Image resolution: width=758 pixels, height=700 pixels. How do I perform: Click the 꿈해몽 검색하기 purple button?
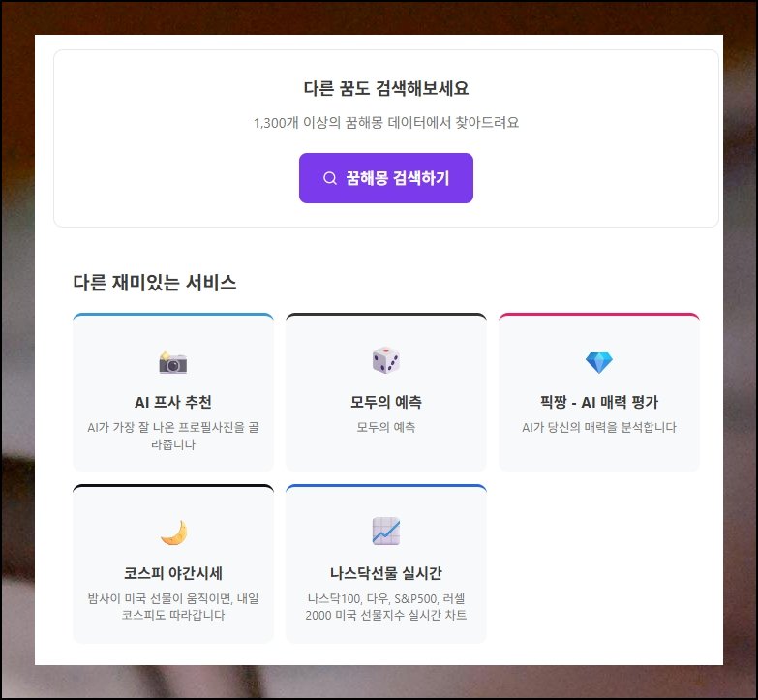tap(385, 178)
